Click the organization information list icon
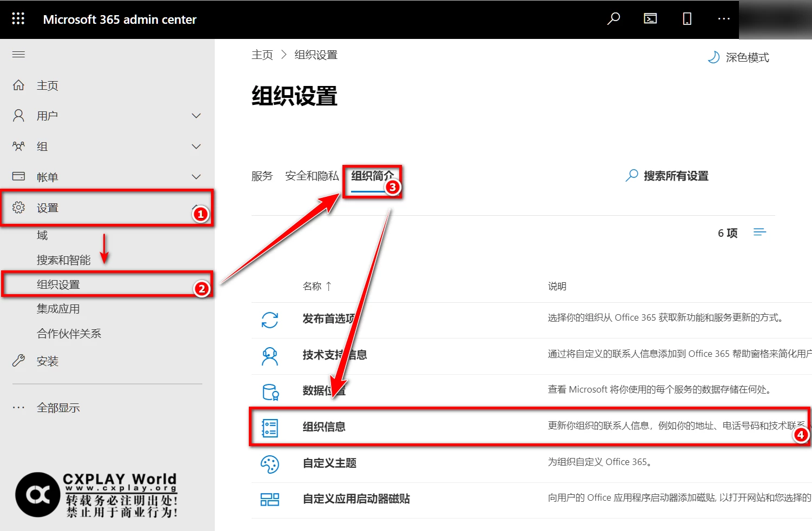The width and height of the screenshot is (812, 531). 270,428
